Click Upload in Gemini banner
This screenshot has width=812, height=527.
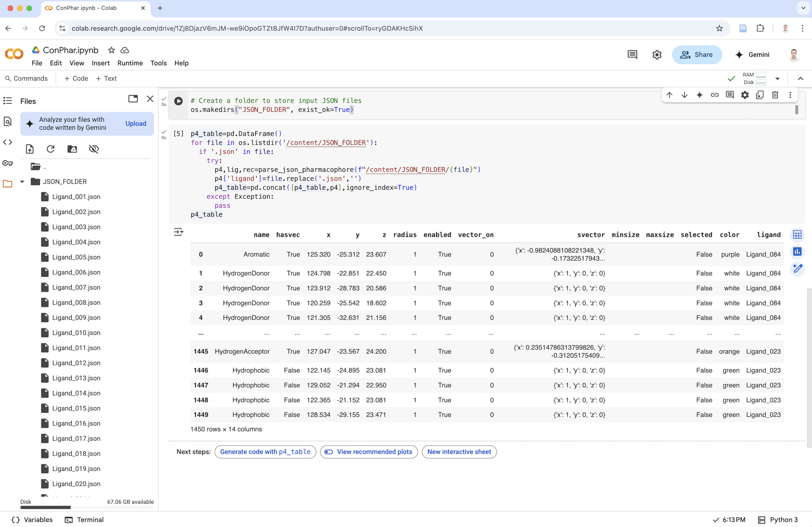[136, 123]
